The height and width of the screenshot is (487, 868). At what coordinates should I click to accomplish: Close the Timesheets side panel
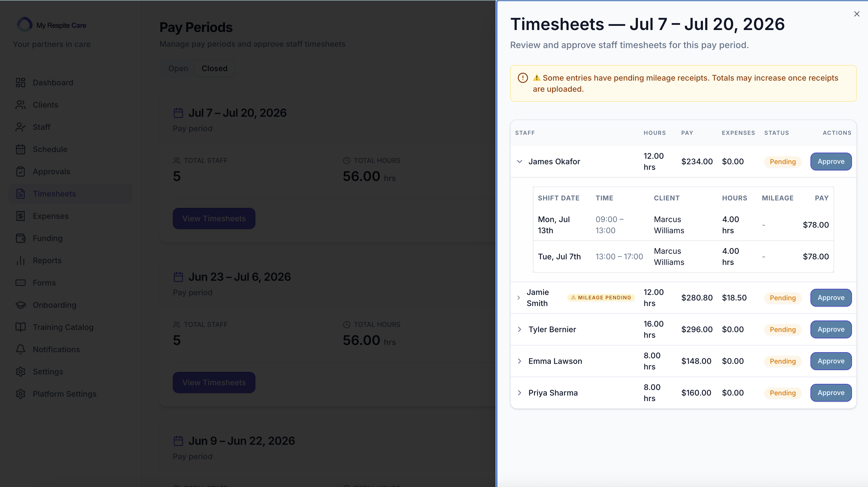[857, 14]
